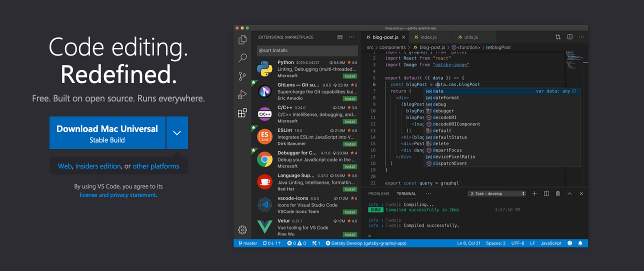The height and width of the screenshot is (271, 644).
Task: Close the blog-post.js tab
Action: point(403,37)
